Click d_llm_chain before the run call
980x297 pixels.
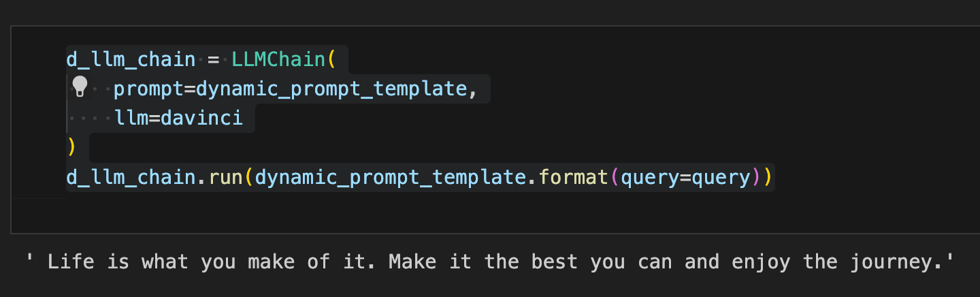[x=131, y=177]
